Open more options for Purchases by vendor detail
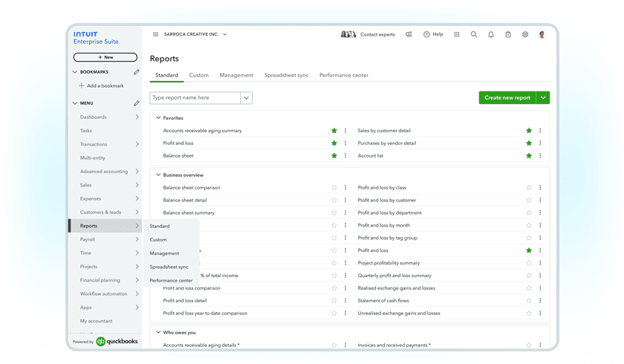The height and width of the screenshot is (364, 624). (x=540, y=143)
